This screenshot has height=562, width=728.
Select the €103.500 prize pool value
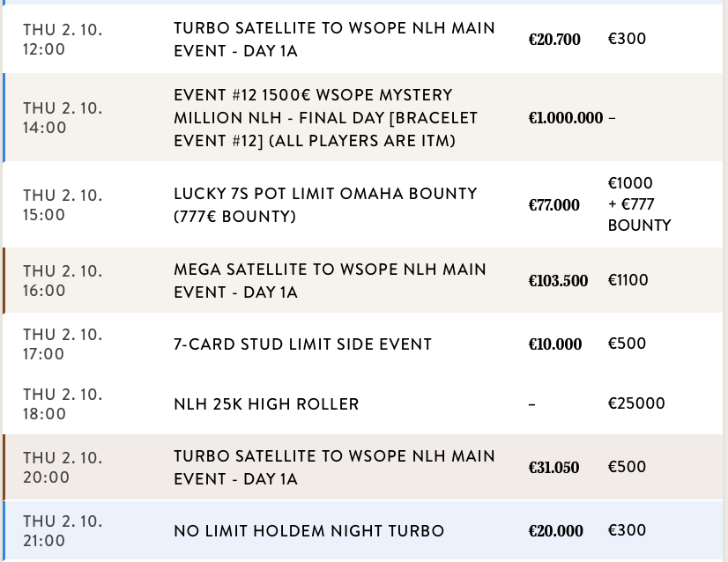558,281
